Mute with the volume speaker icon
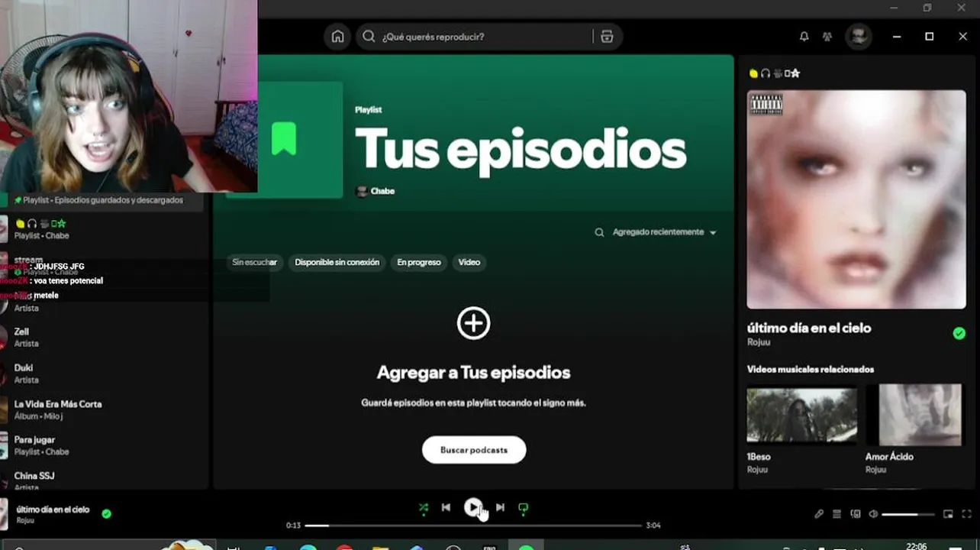 pos(873,514)
